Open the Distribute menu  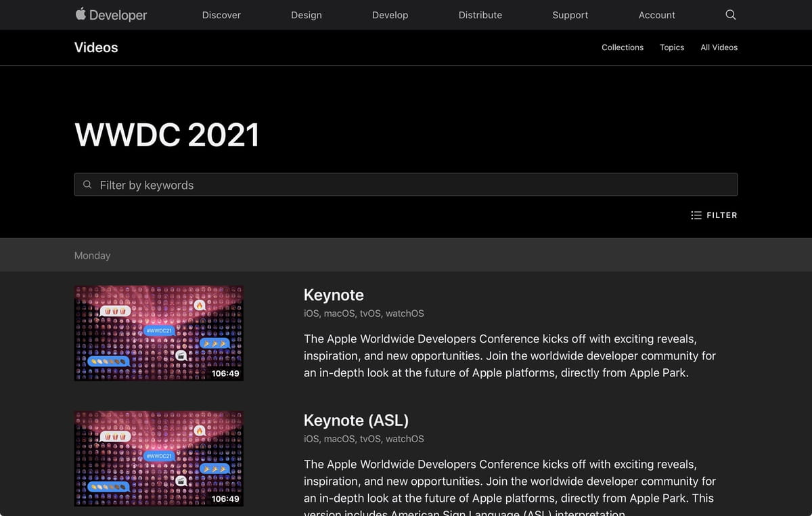point(480,15)
